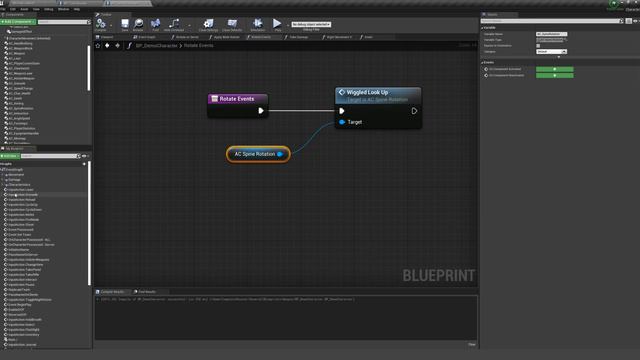The width and height of the screenshot is (640, 360).
Task: Open the Debug menu
Action: [x=49, y=9]
